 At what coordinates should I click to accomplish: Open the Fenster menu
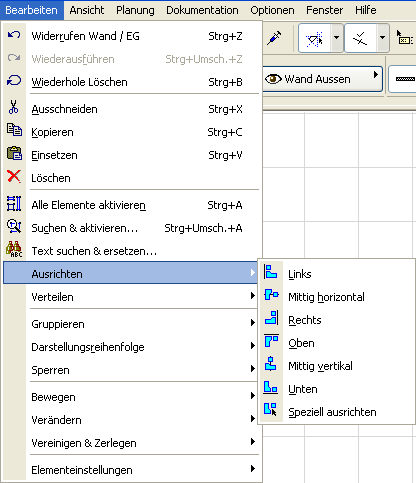coord(325,10)
